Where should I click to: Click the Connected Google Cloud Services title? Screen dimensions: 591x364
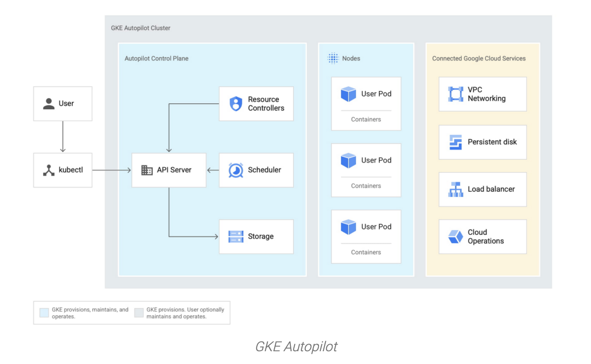(479, 59)
